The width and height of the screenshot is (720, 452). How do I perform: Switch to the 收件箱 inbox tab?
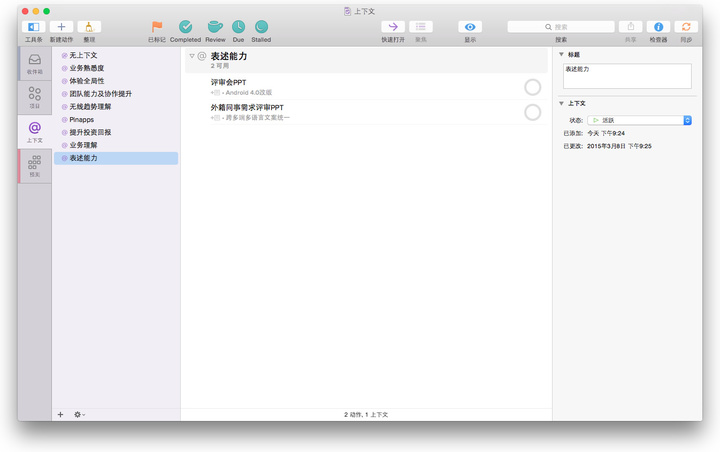[x=34, y=63]
